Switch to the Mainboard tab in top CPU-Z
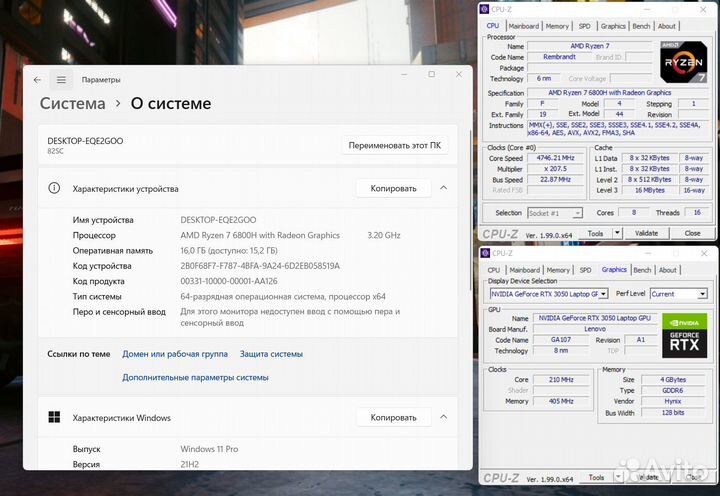 pos(522,26)
